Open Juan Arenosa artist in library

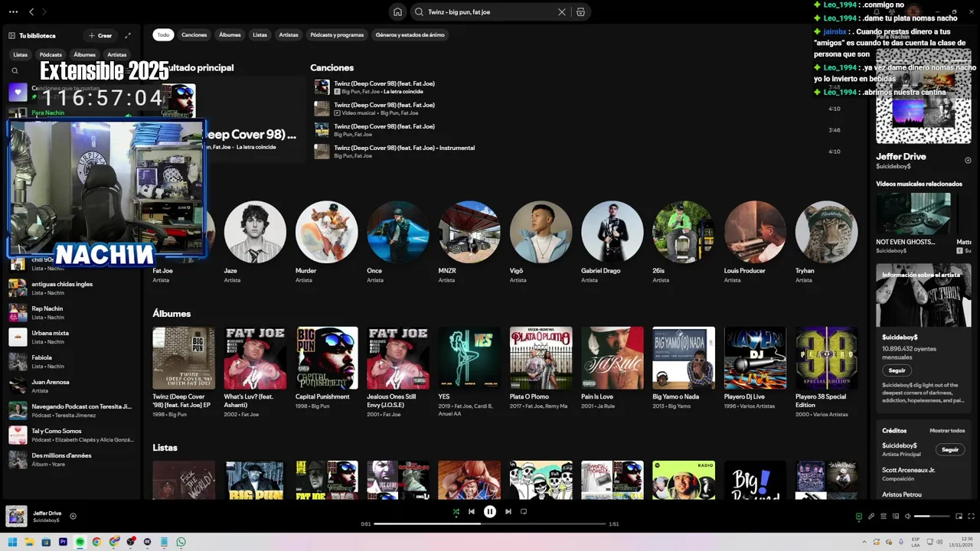[73, 386]
